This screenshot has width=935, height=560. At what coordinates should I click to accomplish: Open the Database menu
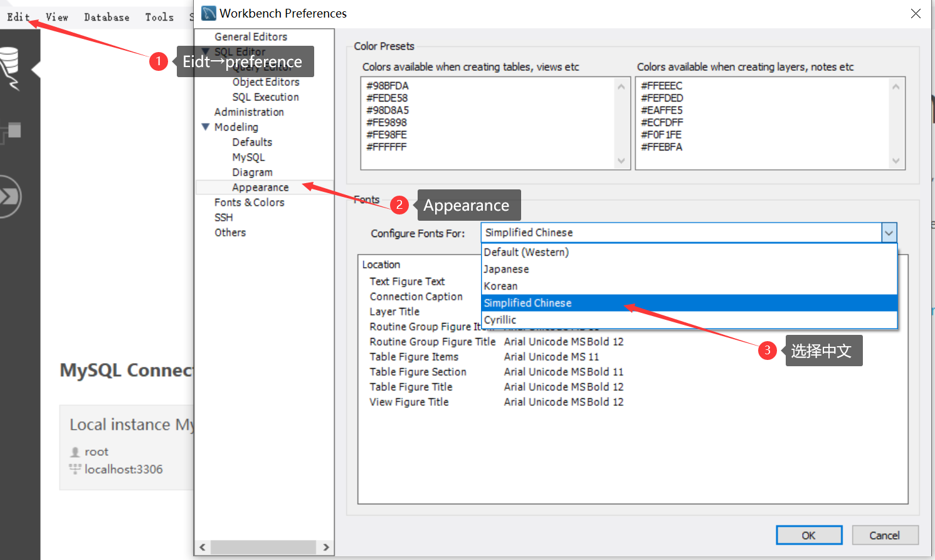point(107,17)
